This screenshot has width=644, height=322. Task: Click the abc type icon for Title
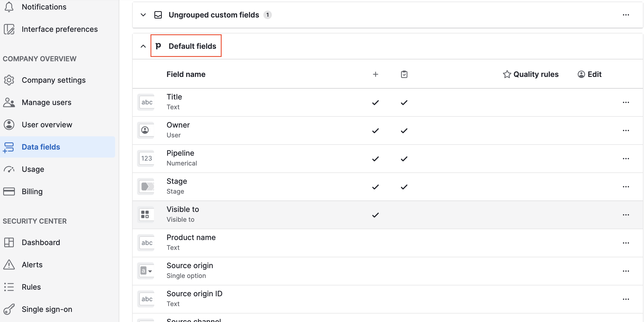click(x=146, y=102)
